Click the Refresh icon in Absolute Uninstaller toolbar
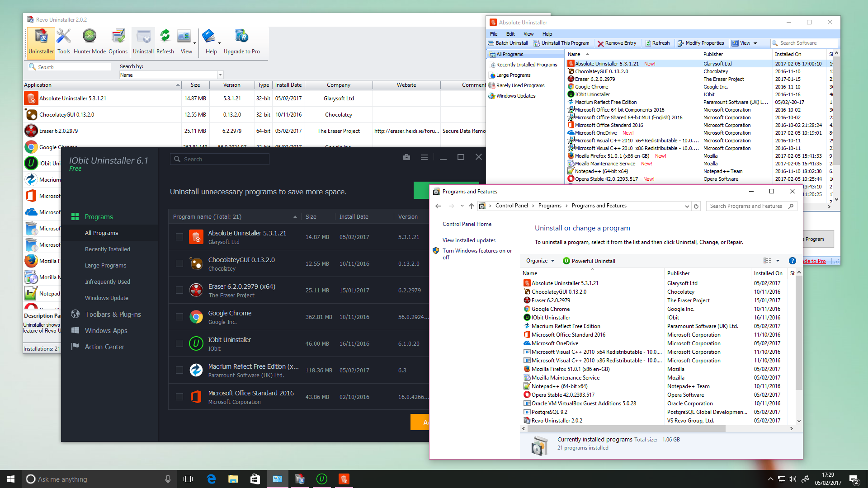 click(x=656, y=43)
